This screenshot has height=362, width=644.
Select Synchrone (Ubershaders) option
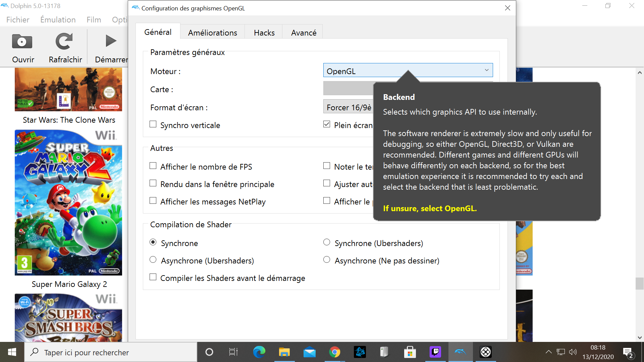click(327, 242)
